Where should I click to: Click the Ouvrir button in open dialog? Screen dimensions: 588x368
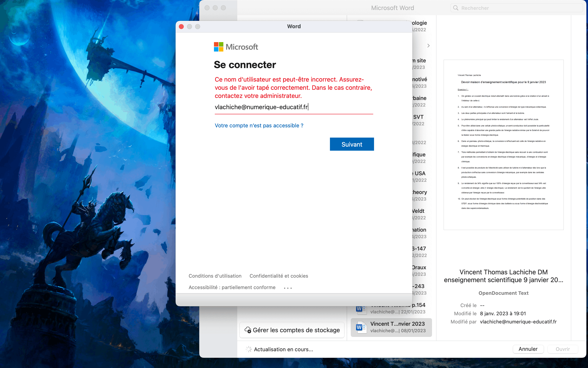point(563,349)
